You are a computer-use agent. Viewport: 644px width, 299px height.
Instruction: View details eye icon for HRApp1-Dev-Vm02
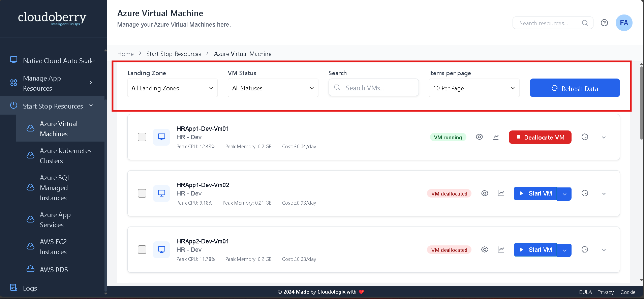click(x=485, y=193)
